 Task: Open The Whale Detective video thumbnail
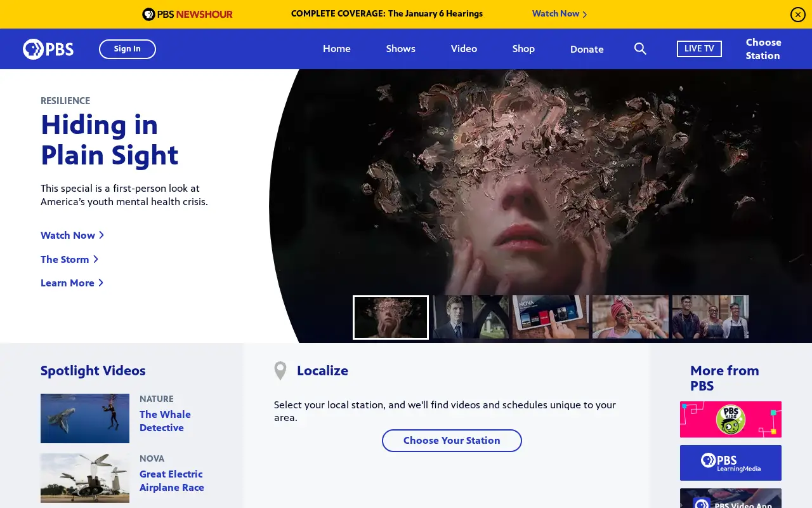[85, 418]
